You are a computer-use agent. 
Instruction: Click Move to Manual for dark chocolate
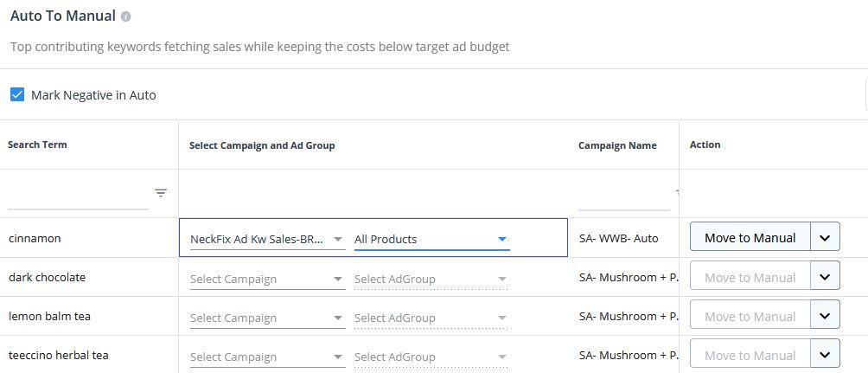point(750,277)
